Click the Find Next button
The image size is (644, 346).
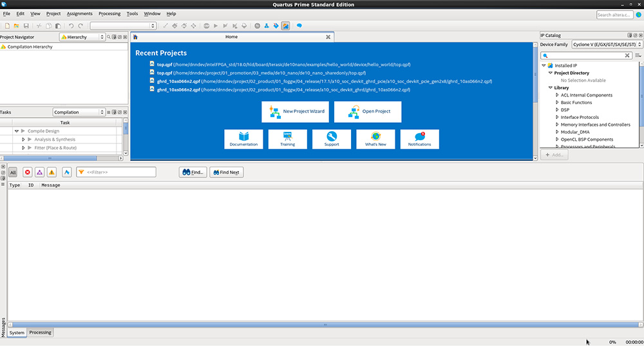coord(227,172)
